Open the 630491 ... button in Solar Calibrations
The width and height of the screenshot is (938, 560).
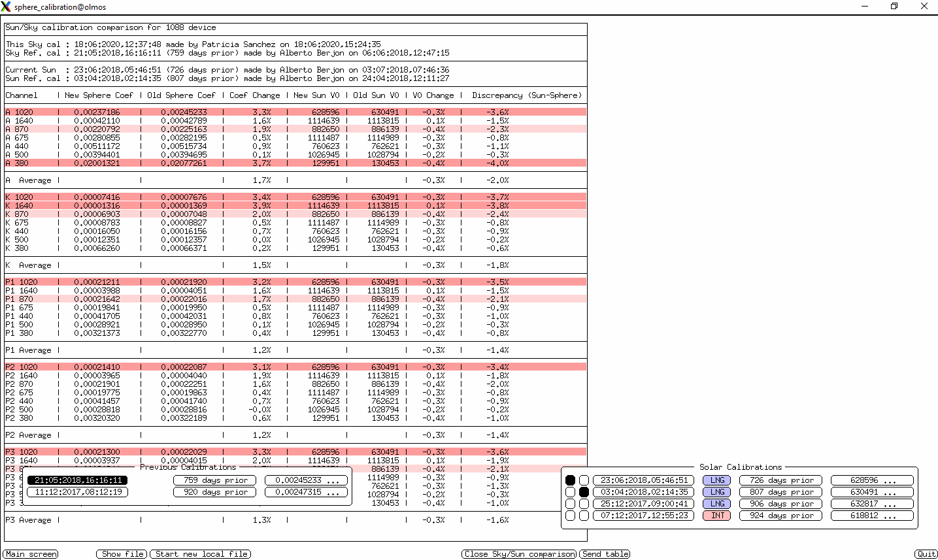coord(873,492)
